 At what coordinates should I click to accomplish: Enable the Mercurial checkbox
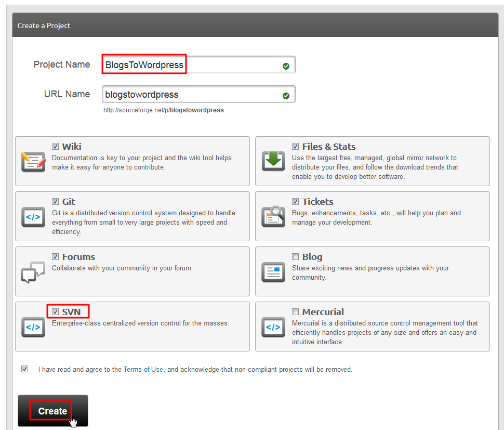pos(296,311)
